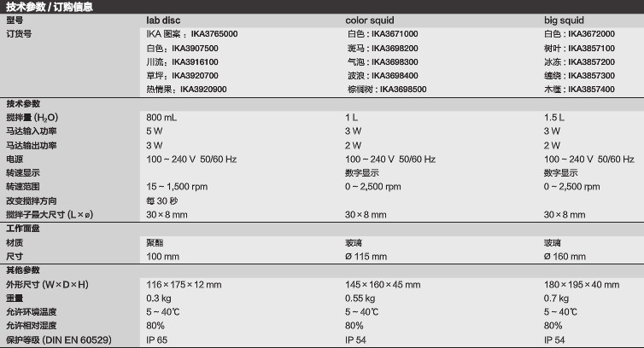Select the order number IKA3765000
This screenshot has width=644, height=348.
pos(214,33)
